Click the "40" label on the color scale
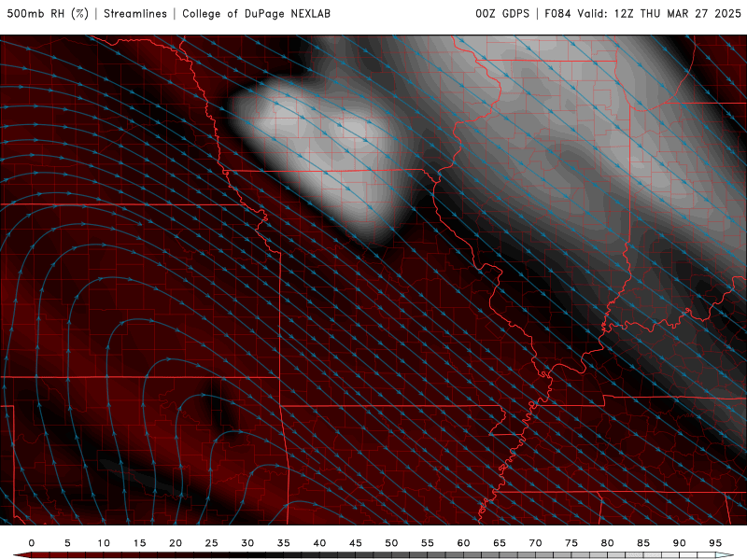Viewport: 747px width, 560px height. pos(319,543)
